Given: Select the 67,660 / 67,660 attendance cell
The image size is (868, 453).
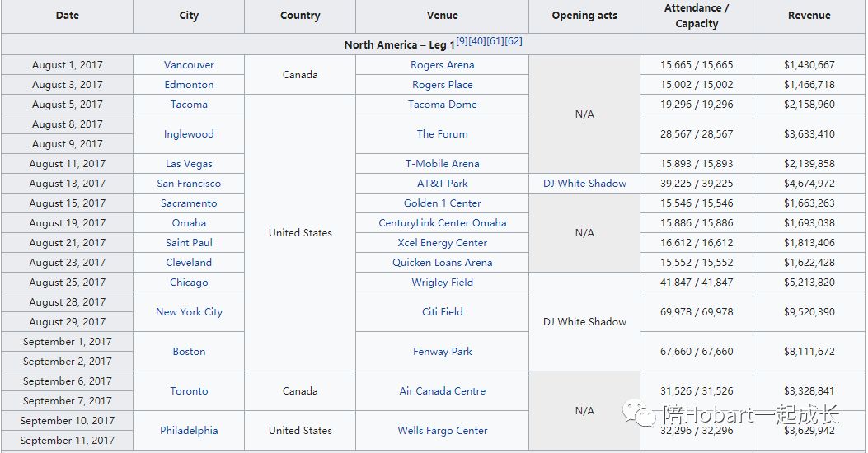Looking at the screenshot, I should tap(697, 352).
